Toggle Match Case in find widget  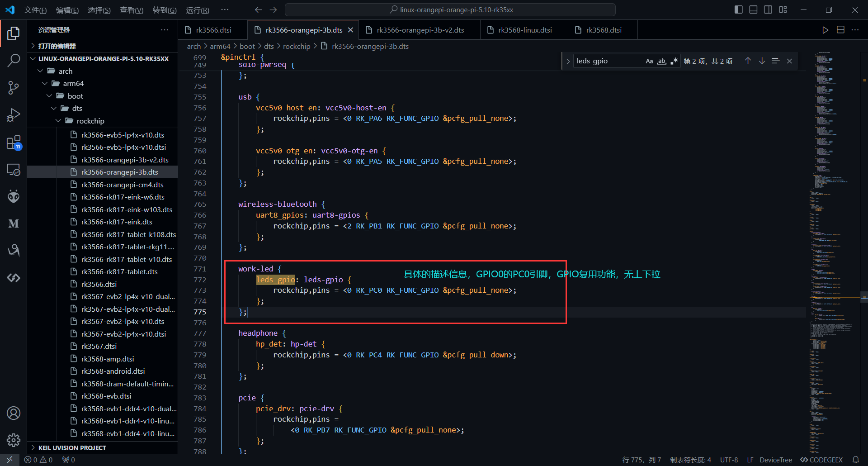[649, 61]
